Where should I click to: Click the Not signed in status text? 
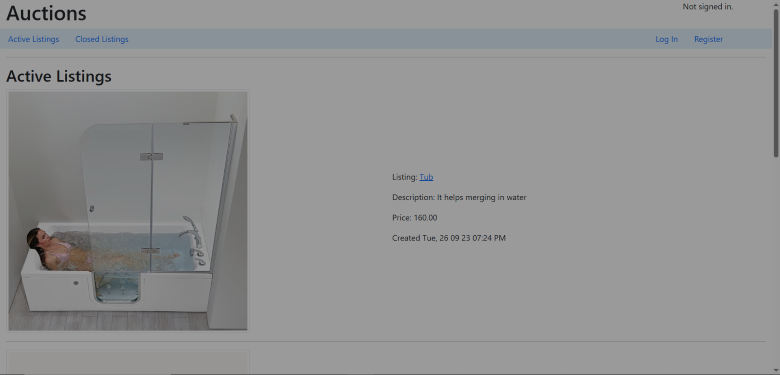[707, 7]
